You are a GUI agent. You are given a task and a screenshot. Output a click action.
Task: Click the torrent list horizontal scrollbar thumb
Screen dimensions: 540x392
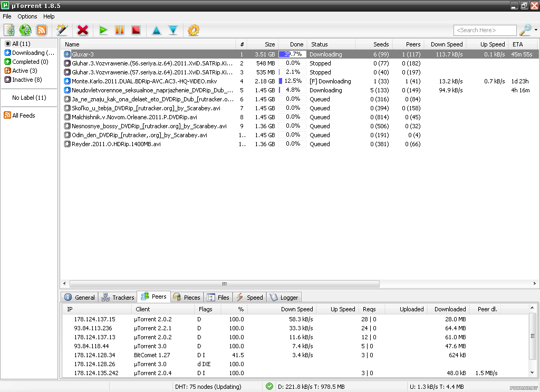tap(225, 284)
